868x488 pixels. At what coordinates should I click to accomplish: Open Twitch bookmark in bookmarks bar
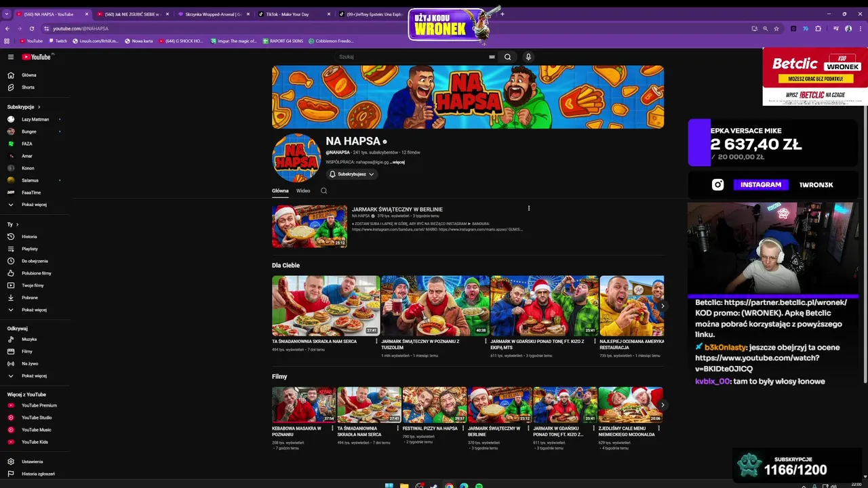[x=58, y=41]
